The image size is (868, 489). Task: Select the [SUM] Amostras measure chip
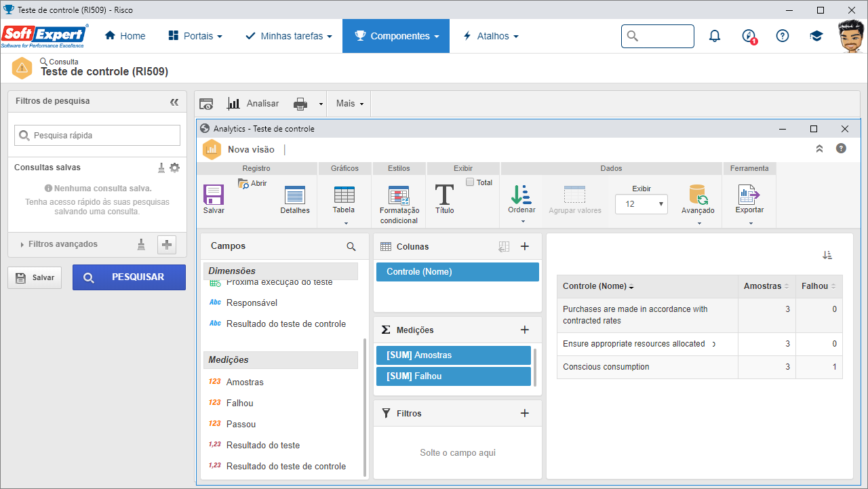454,355
